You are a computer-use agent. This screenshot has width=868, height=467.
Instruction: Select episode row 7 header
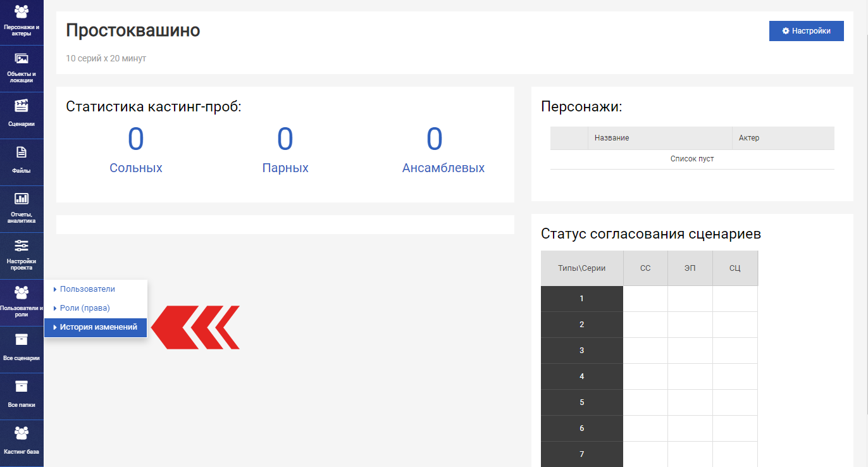point(582,454)
